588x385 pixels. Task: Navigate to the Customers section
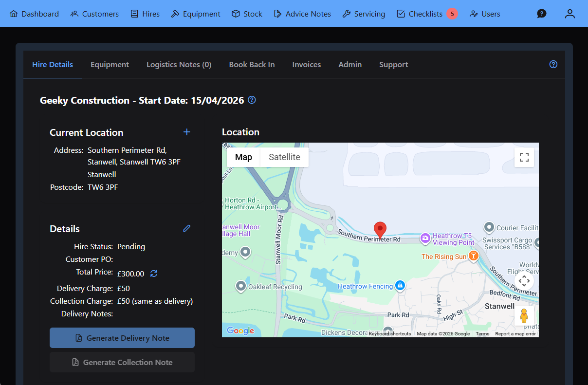coord(94,14)
